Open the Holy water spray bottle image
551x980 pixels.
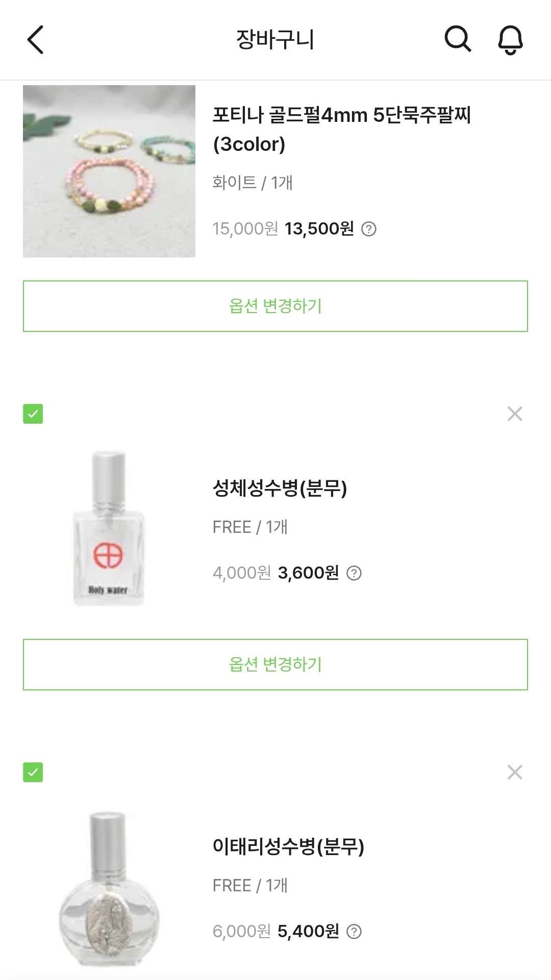[x=109, y=528]
